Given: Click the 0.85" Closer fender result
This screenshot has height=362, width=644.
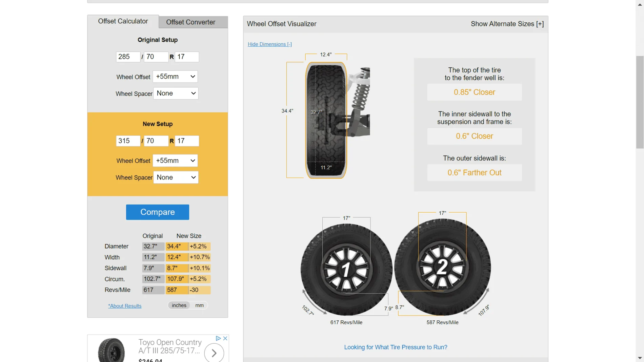Looking at the screenshot, I should (x=474, y=92).
